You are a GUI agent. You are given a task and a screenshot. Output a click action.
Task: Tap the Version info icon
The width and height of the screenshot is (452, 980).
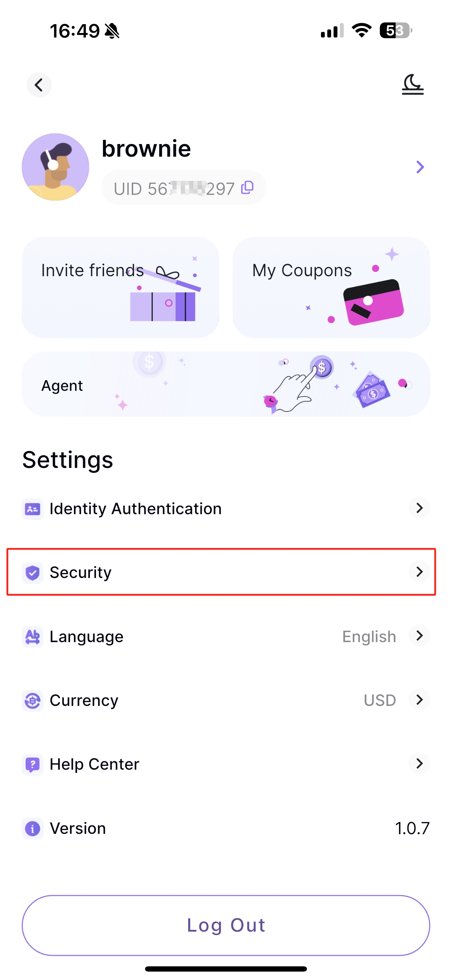coord(32,828)
